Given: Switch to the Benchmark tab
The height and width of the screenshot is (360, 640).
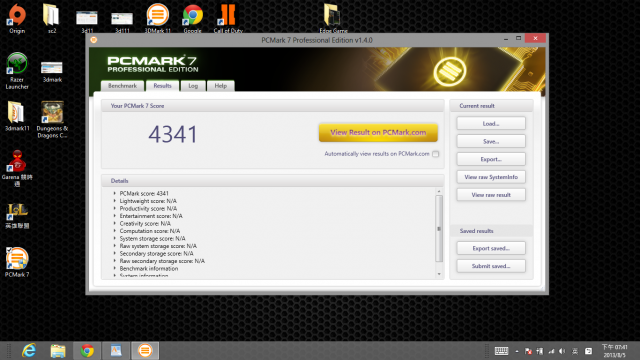Looking at the screenshot, I should [x=122, y=86].
